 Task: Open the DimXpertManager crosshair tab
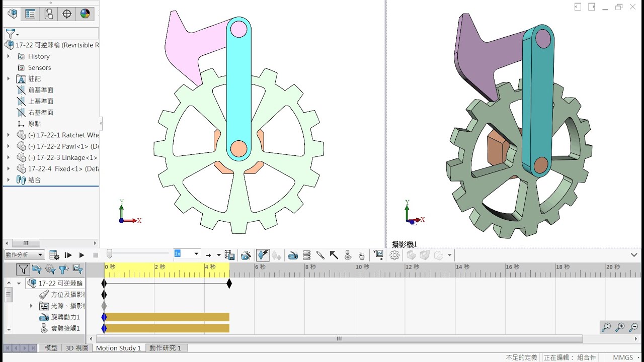tap(67, 14)
